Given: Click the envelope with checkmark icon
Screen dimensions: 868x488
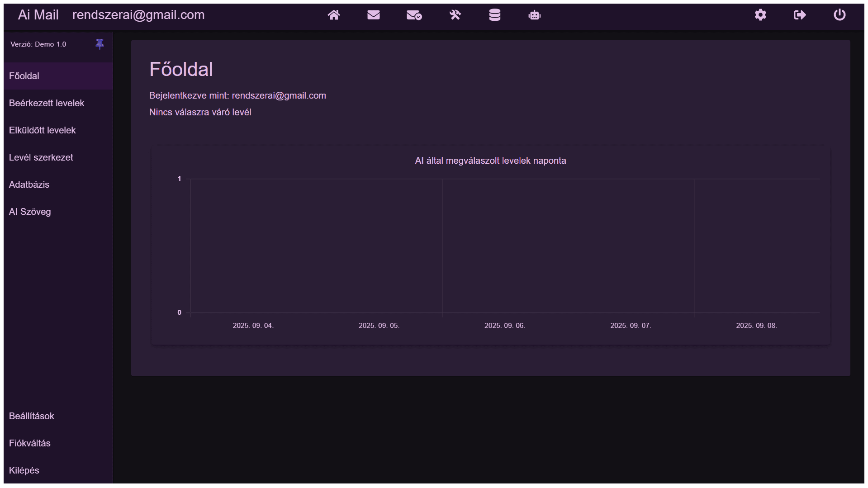Looking at the screenshot, I should pyautogui.click(x=414, y=15).
